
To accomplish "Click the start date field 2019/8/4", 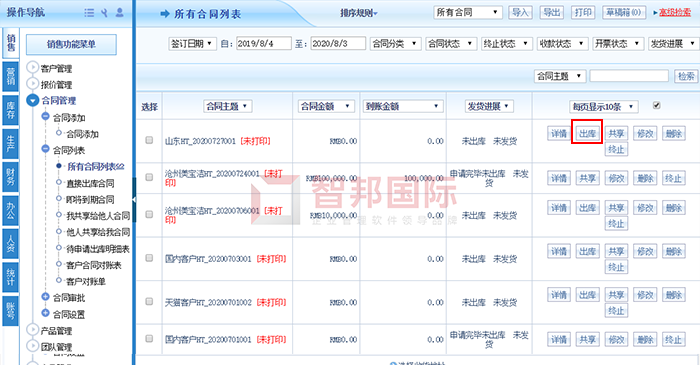I will coord(263,43).
